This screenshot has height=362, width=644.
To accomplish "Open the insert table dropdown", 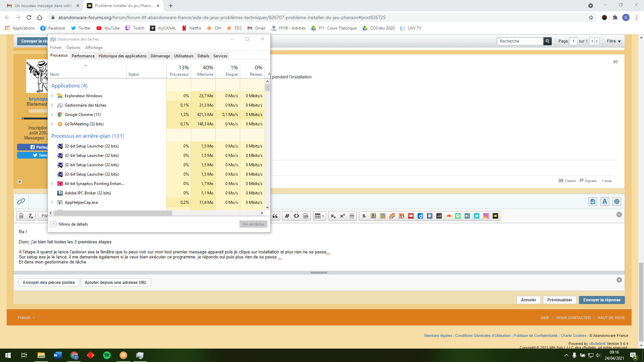I will coord(319,216).
